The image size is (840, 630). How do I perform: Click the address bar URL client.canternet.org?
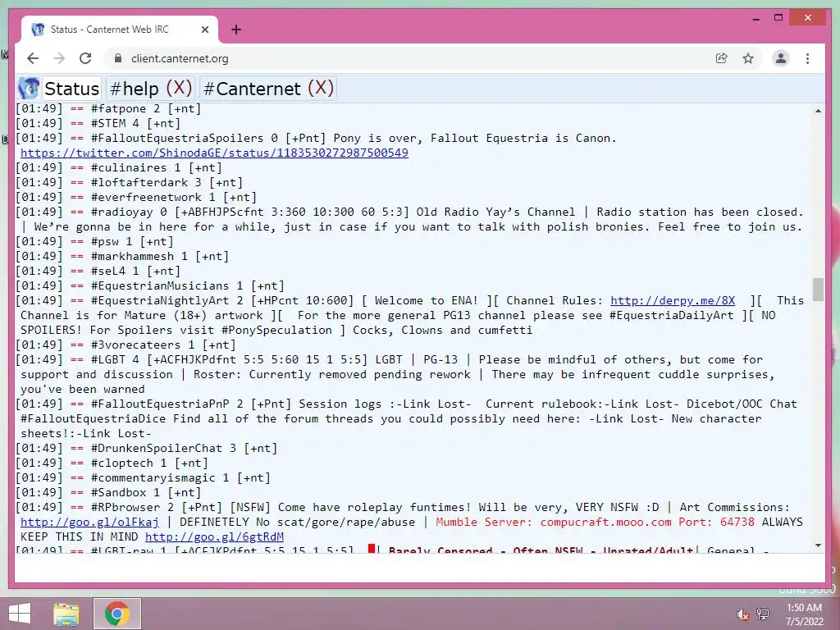(180, 58)
